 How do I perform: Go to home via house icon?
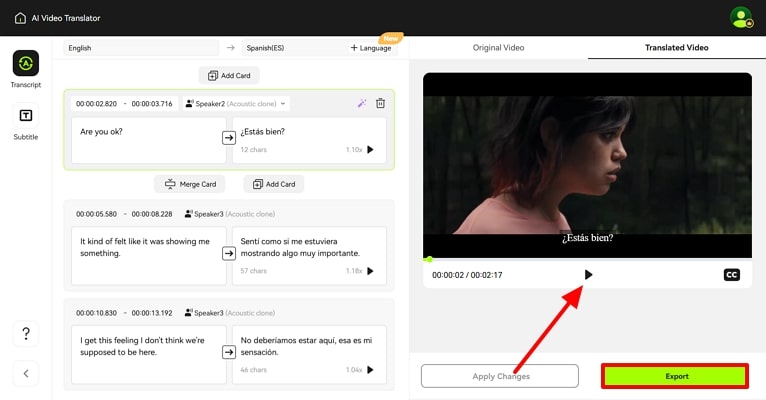[20, 18]
